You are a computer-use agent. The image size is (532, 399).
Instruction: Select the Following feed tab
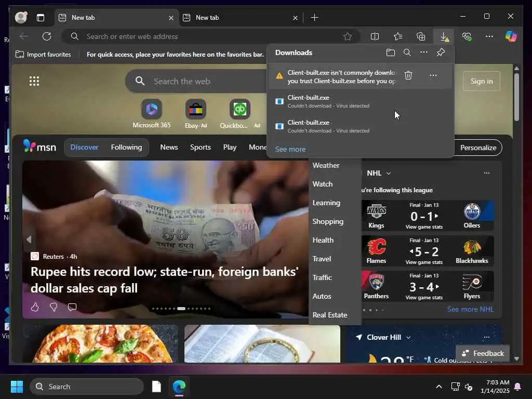127,147
